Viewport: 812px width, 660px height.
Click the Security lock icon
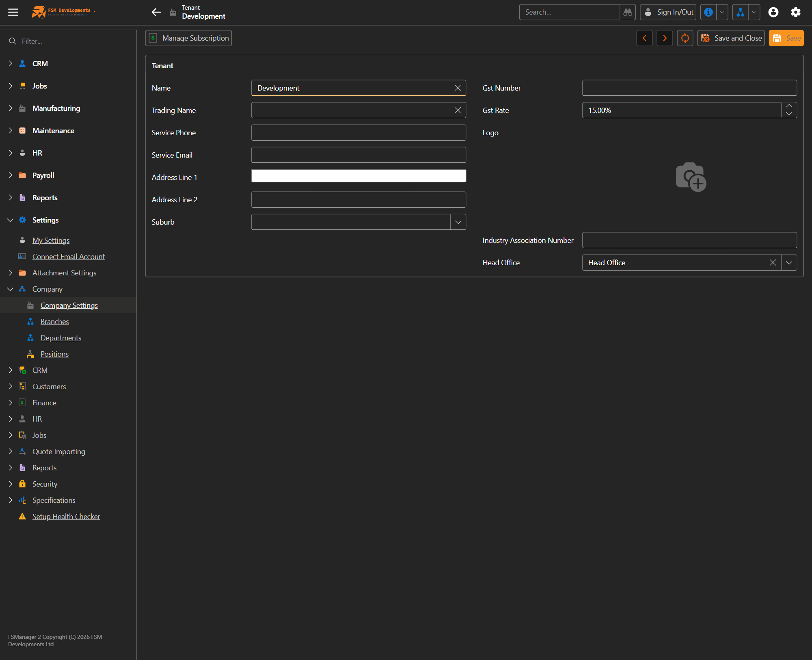22,484
